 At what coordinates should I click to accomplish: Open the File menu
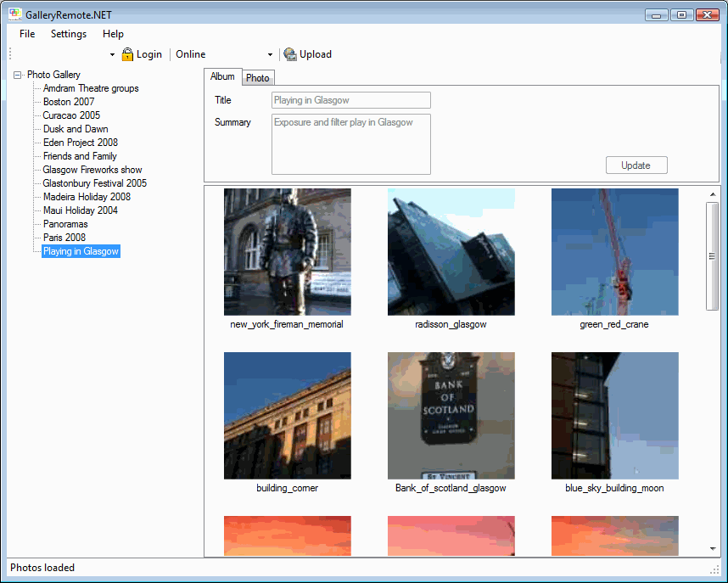tap(27, 34)
